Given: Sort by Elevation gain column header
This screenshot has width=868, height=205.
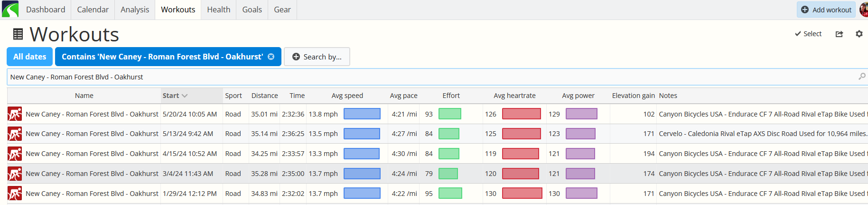Looking at the screenshot, I should (x=633, y=96).
